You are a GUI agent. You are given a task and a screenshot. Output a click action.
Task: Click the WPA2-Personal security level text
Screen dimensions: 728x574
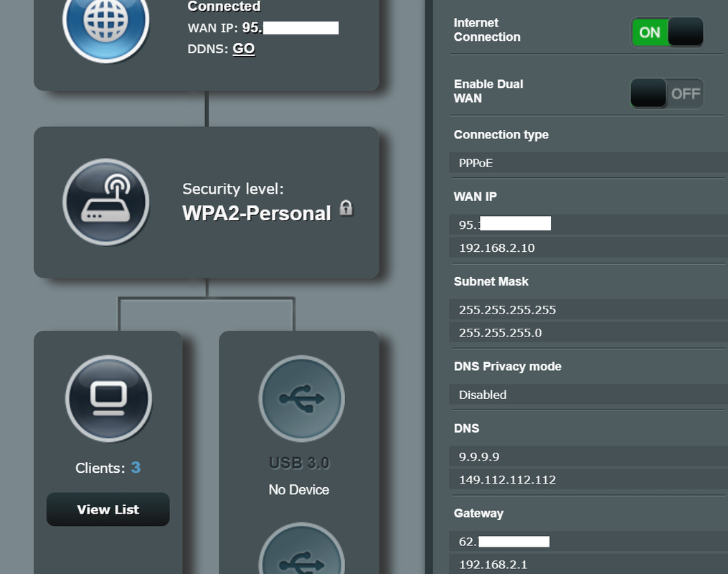tap(256, 213)
